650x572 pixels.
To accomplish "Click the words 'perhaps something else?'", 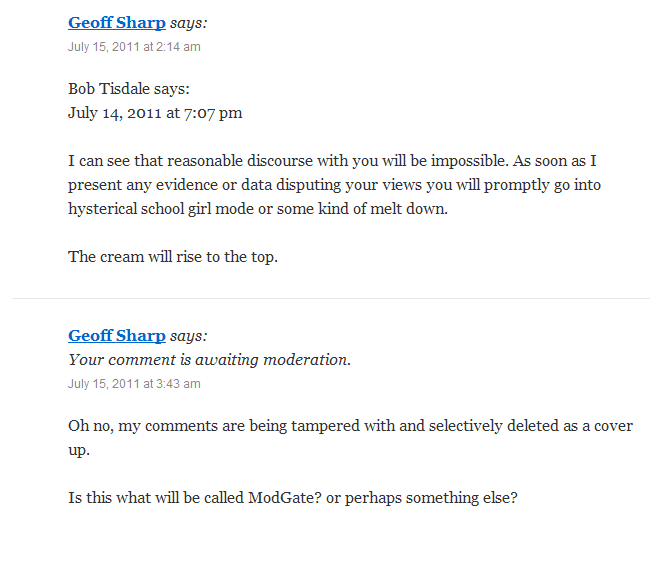I will point(431,498).
